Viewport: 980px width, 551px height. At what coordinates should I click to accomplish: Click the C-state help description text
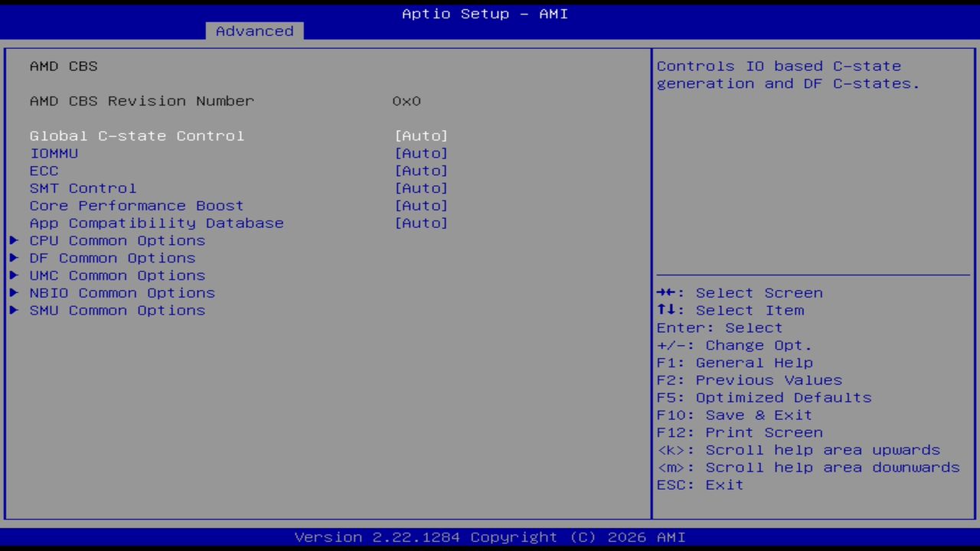tap(789, 75)
